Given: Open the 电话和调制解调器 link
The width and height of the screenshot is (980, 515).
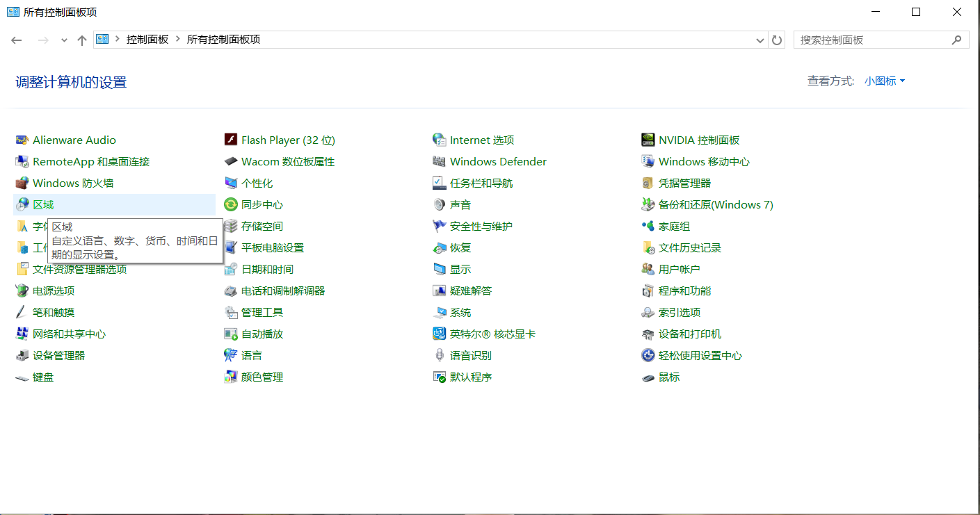Looking at the screenshot, I should pyautogui.click(x=283, y=291).
